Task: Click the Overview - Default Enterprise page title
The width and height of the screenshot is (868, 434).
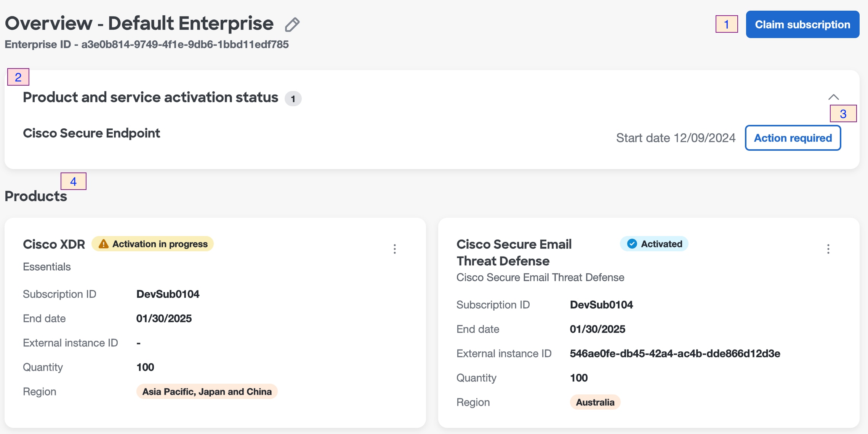Action: (x=139, y=24)
